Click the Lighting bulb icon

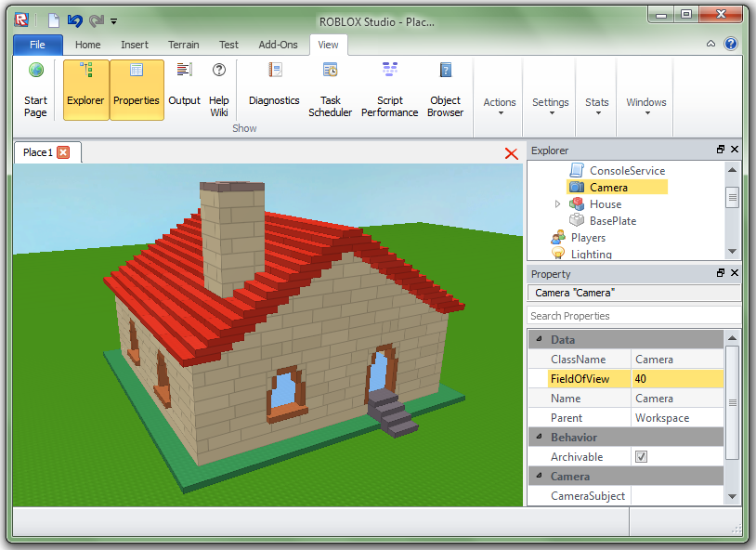pyautogui.click(x=558, y=254)
